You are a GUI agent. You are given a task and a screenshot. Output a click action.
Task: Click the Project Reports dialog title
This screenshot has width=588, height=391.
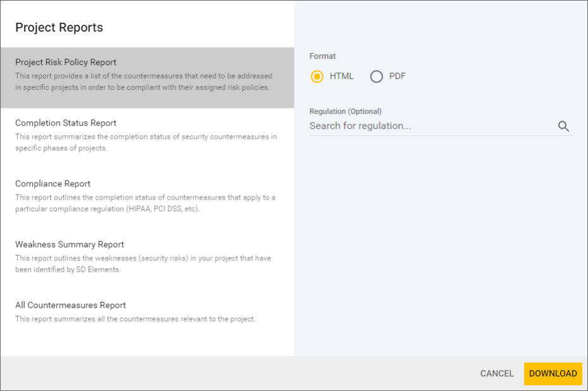pyautogui.click(x=59, y=27)
